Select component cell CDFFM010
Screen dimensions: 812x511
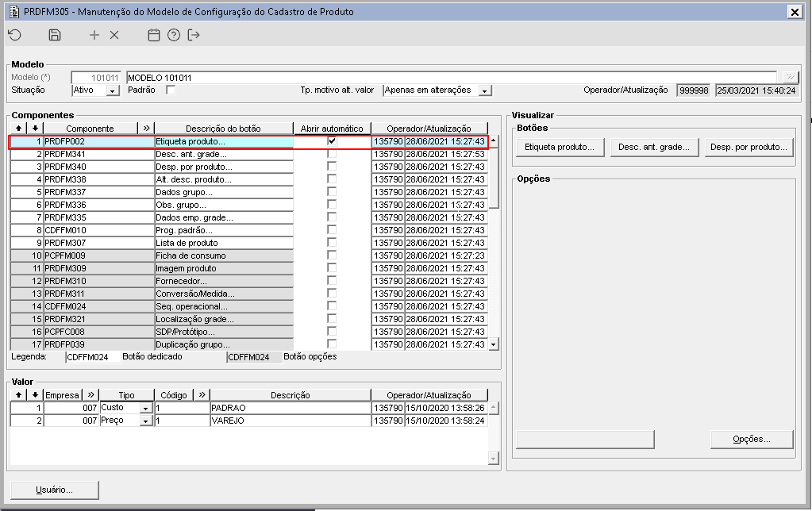[x=98, y=230]
